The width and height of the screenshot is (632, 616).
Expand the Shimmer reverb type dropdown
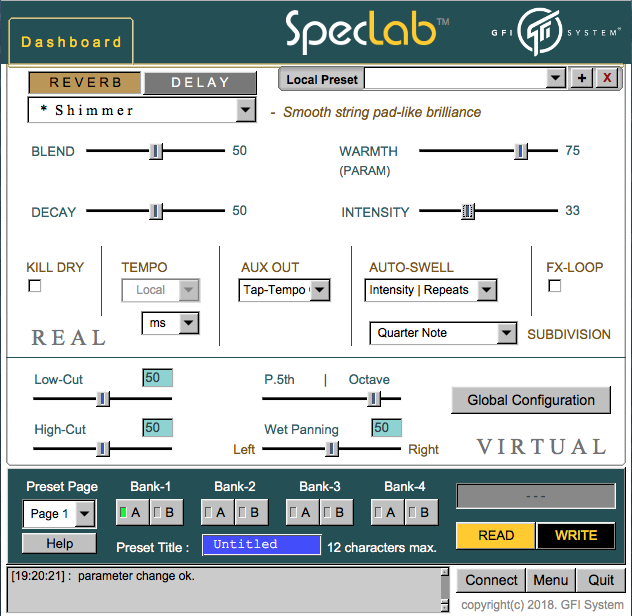tap(245, 110)
